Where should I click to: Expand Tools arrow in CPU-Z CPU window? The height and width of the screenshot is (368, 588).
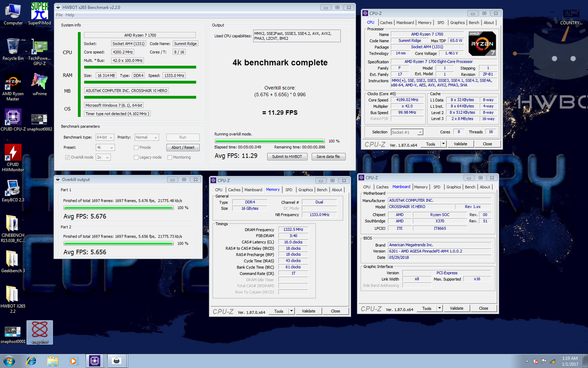point(443,144)
